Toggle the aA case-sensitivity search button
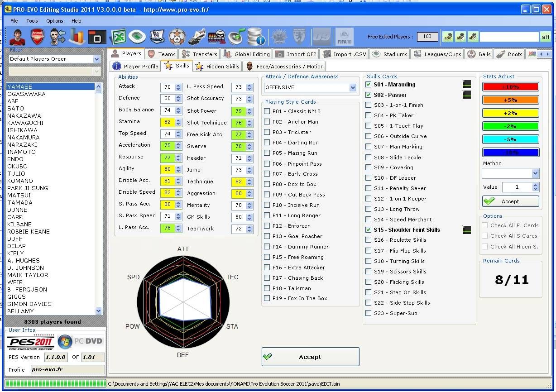 click(545, 37)
